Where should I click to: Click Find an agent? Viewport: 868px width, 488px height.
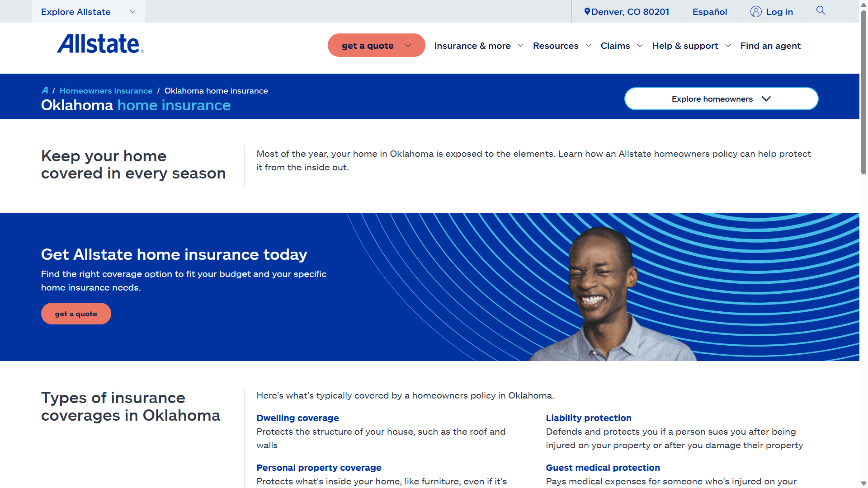click(770, 46)
